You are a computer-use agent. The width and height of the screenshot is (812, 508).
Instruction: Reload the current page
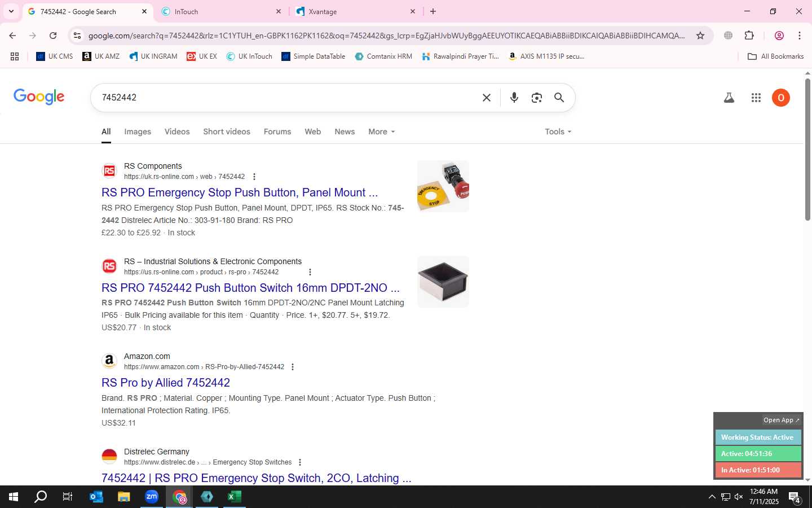click(x=53, y=36)
